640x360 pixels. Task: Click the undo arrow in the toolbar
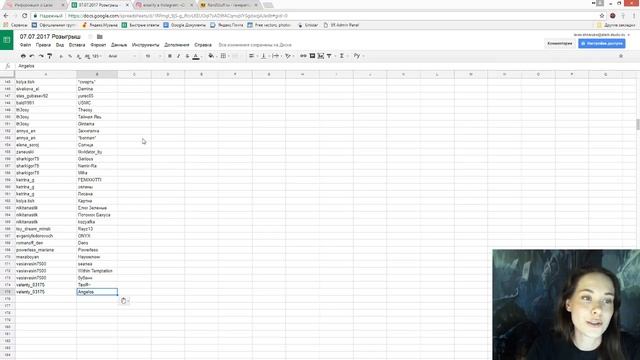(32, 56)
